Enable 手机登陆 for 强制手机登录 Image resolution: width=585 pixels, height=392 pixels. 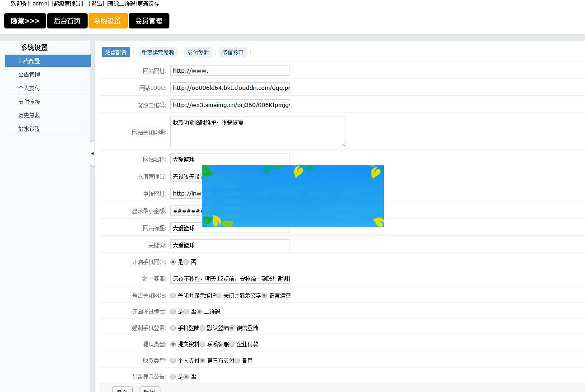coord(173,327)
